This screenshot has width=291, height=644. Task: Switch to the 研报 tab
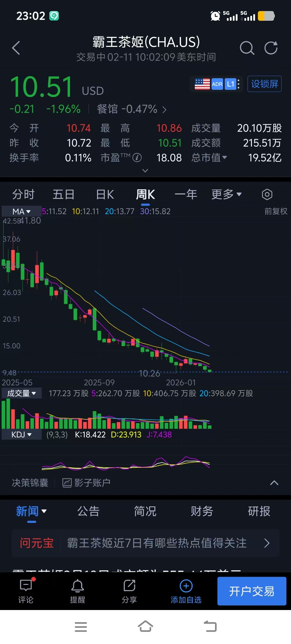(x=259, y=511)
